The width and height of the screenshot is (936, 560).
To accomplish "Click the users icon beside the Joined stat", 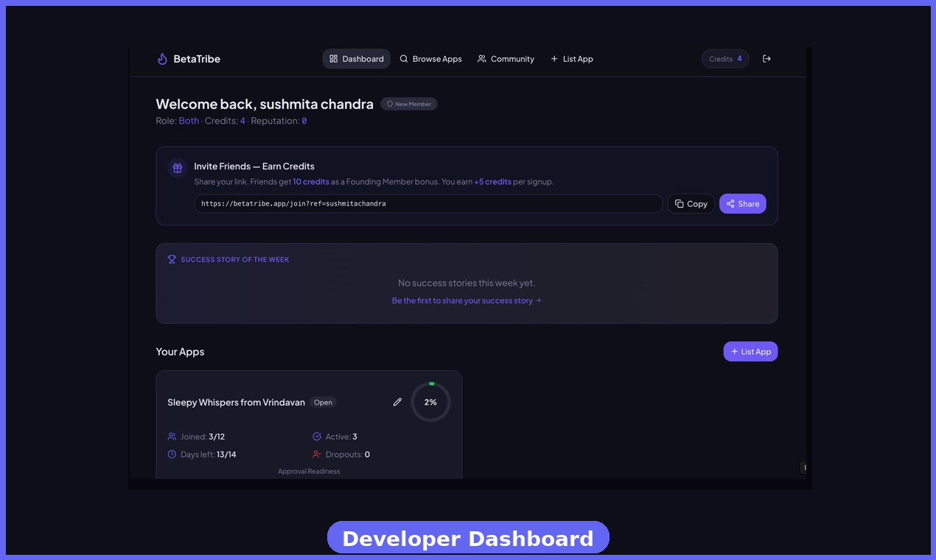I will click(x=171, y=436).
